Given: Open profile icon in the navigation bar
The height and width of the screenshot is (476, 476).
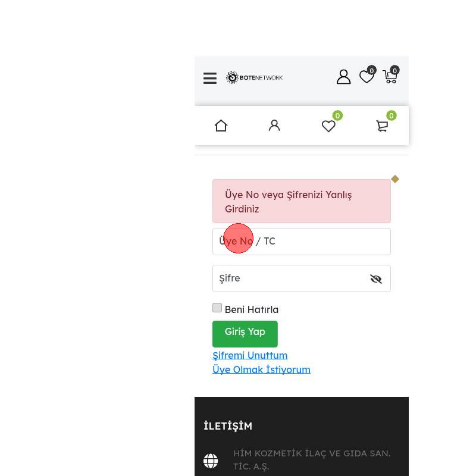Looking at the screenshot, I should click(274, 126).
